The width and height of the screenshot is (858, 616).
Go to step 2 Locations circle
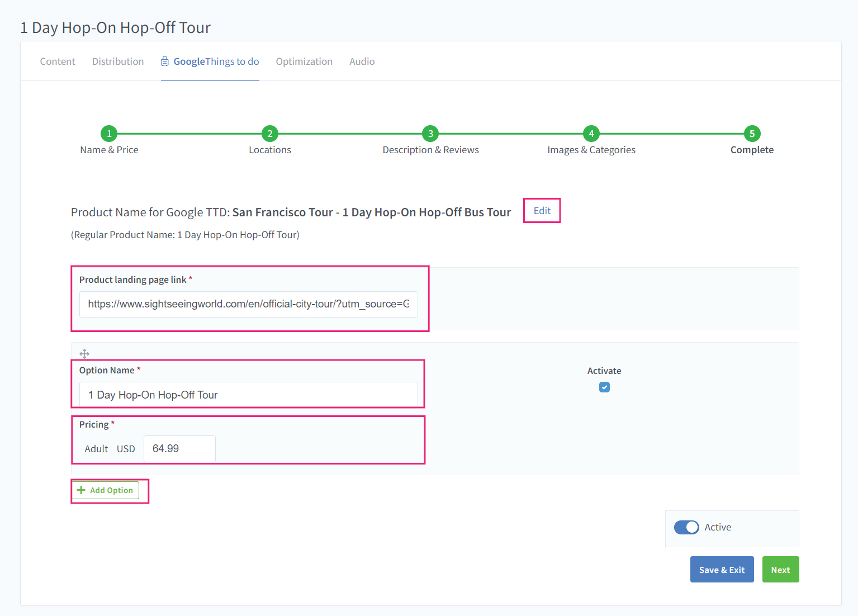pos(269,134)
